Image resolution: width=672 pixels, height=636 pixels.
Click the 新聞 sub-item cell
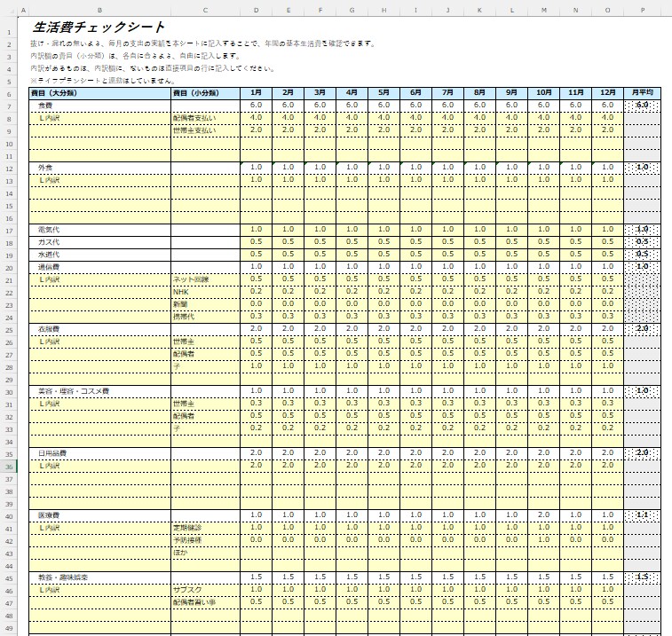click(x=205, y=304)
